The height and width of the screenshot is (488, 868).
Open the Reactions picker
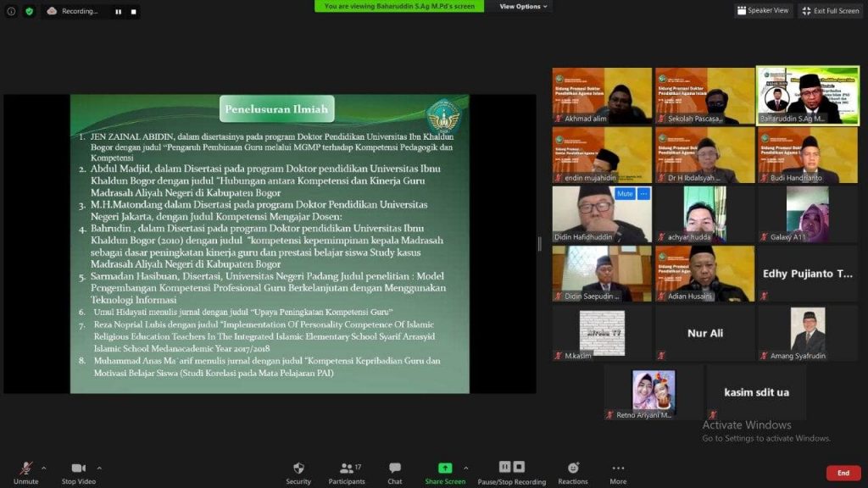click(573, 472)
